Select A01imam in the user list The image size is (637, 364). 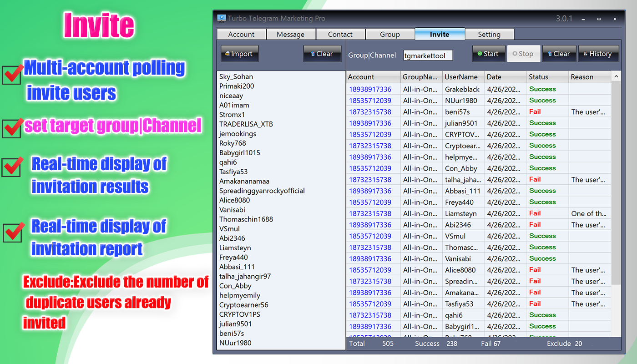pos(234,105)
